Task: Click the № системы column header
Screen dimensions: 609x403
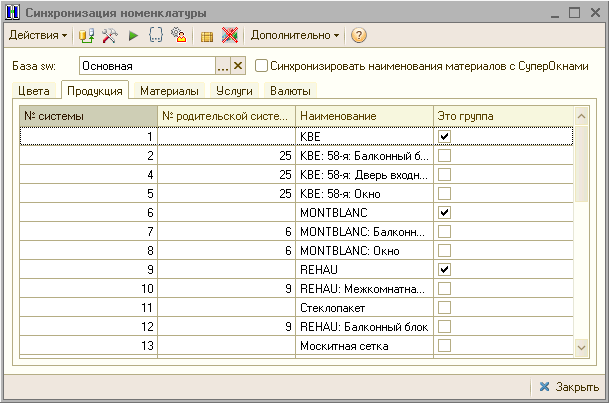Action: tap(89, 116)
